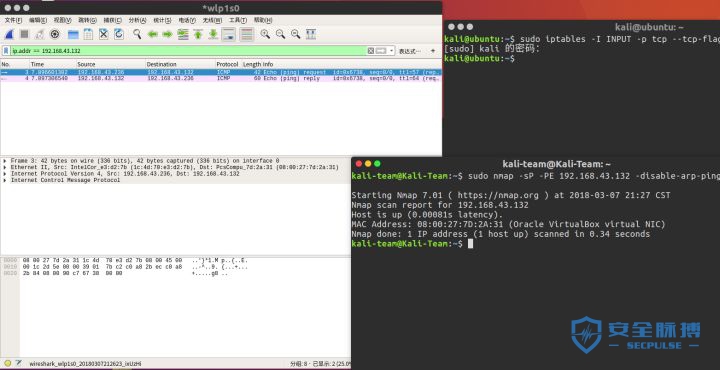Toggle packet list colorization
The width and height of the screenshot is (720, 370).
(247, 34)
